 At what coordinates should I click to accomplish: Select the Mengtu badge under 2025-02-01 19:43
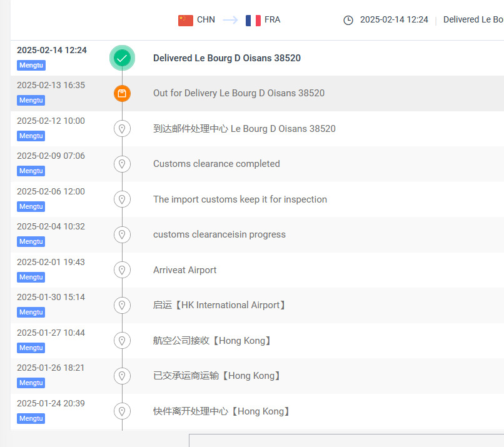pos(31,277)
